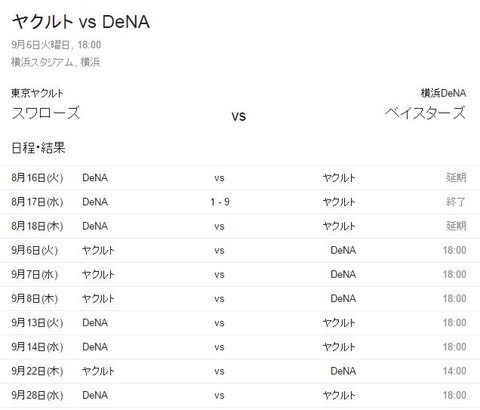
Task: Click the 9月6日火曜日, 18:00 date text in the header
Action: [56, 45]
